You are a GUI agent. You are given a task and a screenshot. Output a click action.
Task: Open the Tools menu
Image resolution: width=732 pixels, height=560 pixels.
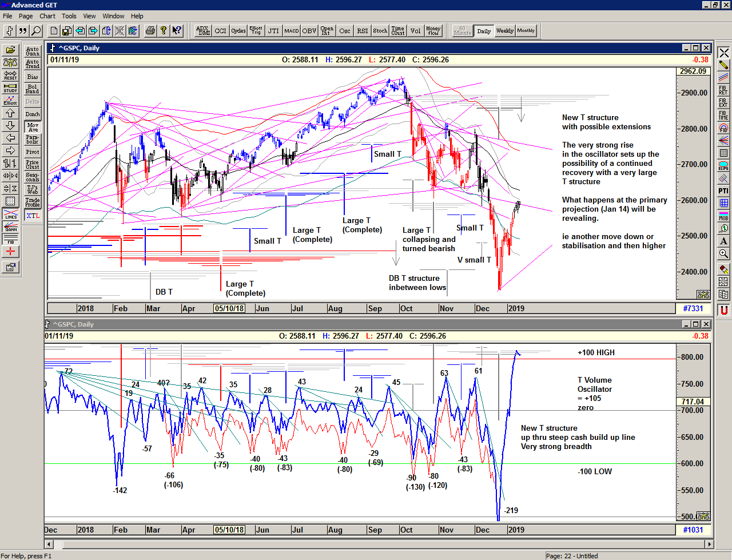pyautogui.click(x=69, y=16)
